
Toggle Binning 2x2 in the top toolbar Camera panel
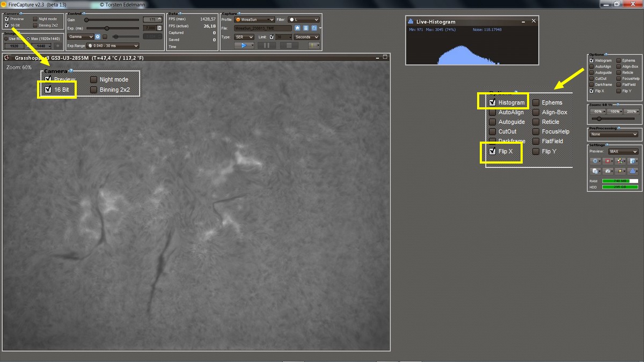pyautogui.click(x=35, y=25)
